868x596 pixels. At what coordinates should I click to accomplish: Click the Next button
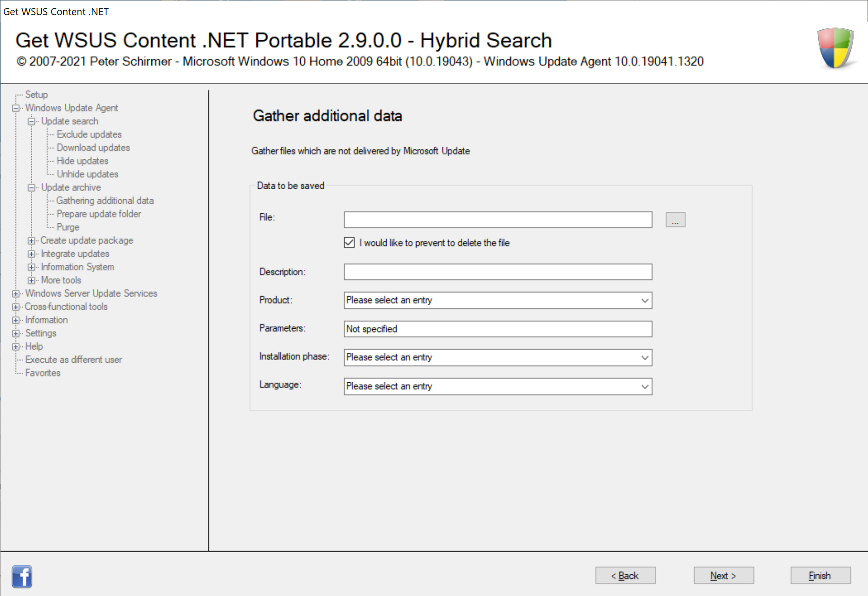723,576
